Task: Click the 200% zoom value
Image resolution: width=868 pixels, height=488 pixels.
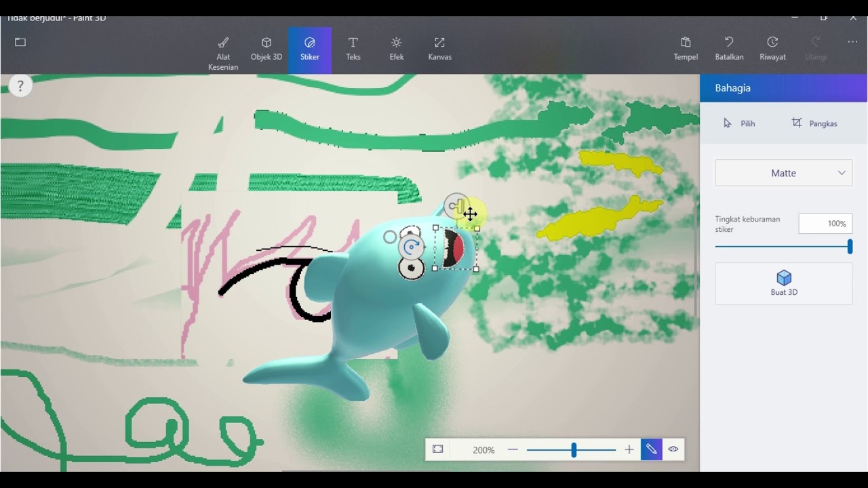Action: click(x=484, y=450)
